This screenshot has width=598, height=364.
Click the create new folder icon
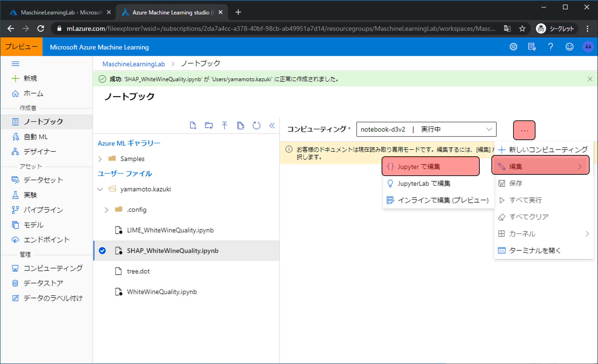click(x=209, y=126)
